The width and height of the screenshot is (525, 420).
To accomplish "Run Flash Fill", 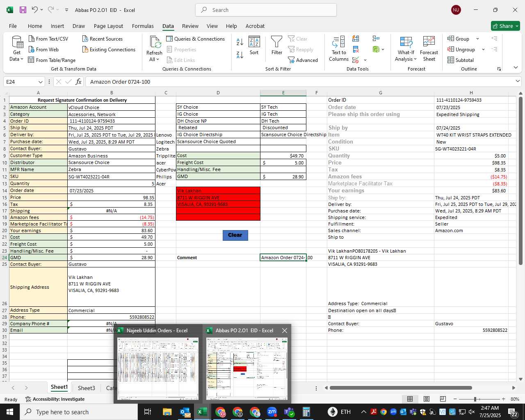I will coord(356,39).
